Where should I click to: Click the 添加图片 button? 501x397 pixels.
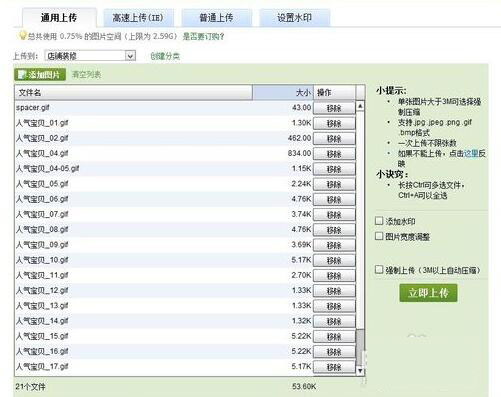click(40, 75)
